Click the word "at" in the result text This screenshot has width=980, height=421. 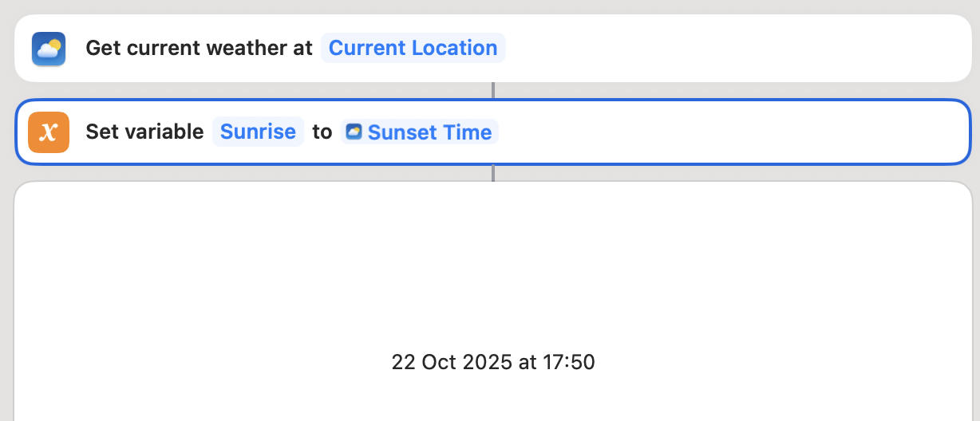(x=528, y=363)
